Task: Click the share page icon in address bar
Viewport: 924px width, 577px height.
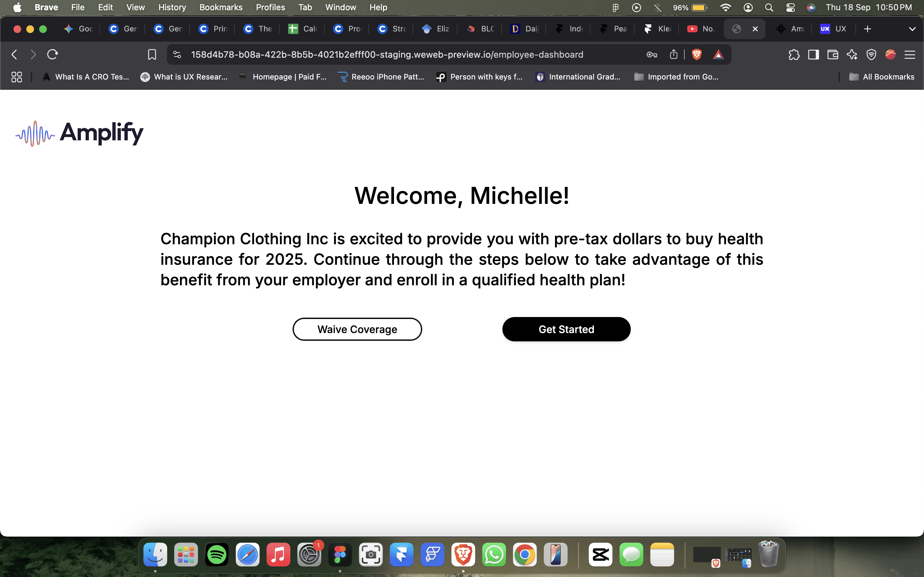Action: 673,54
